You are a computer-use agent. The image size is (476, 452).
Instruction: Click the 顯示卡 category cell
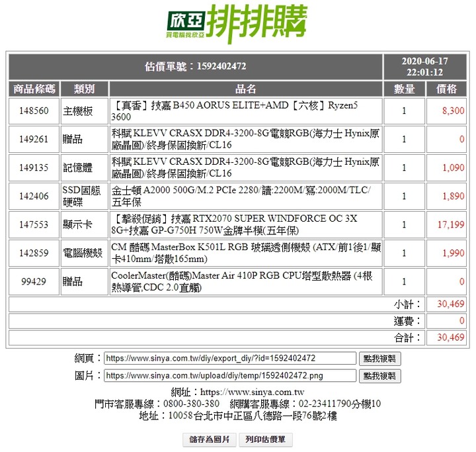point(85,224)
